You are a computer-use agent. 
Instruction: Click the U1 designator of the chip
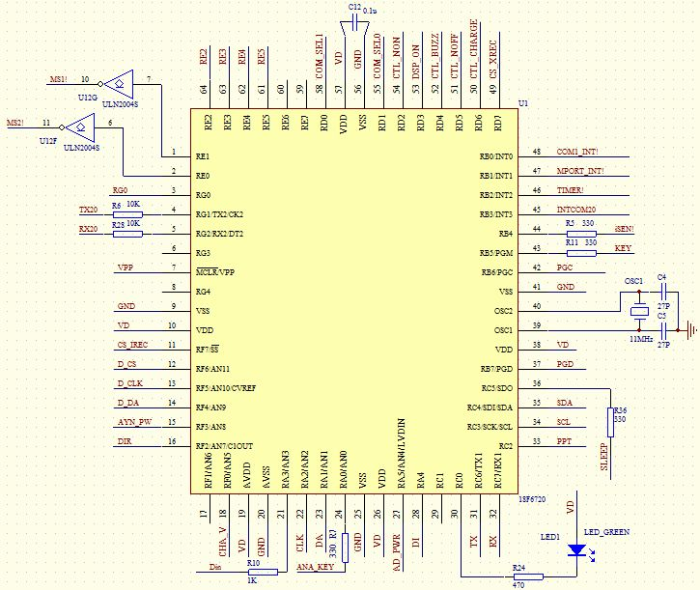coord(523,103)
